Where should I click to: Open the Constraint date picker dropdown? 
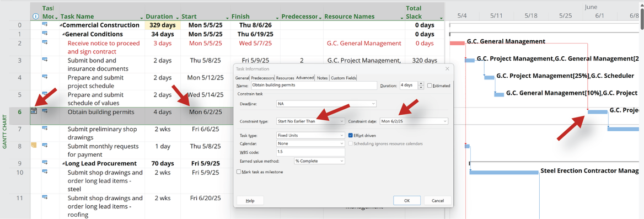click(445, 121)
